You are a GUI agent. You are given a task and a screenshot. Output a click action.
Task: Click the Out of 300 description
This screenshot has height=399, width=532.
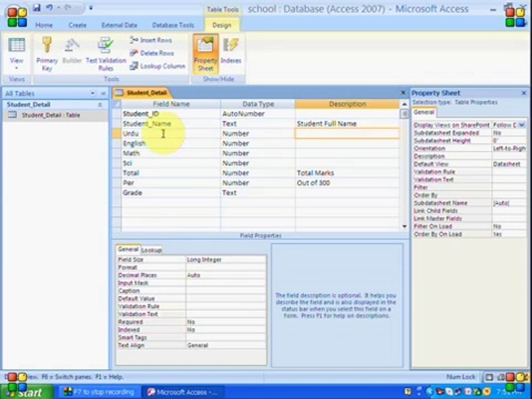point(314,182)
